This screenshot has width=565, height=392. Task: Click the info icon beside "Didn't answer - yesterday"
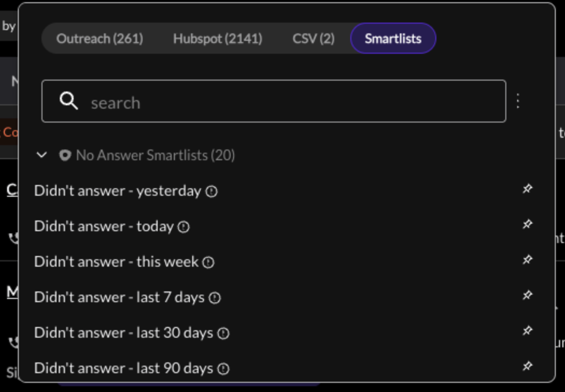(211, 191)
